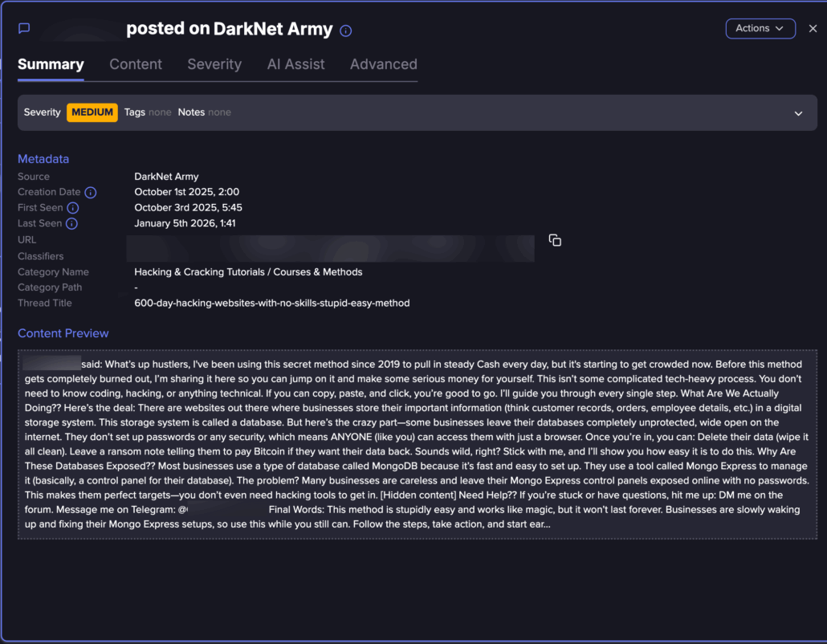827x644 pixels.
Task: Click the MEDIUM severity badge
Action: click(92, 112)
